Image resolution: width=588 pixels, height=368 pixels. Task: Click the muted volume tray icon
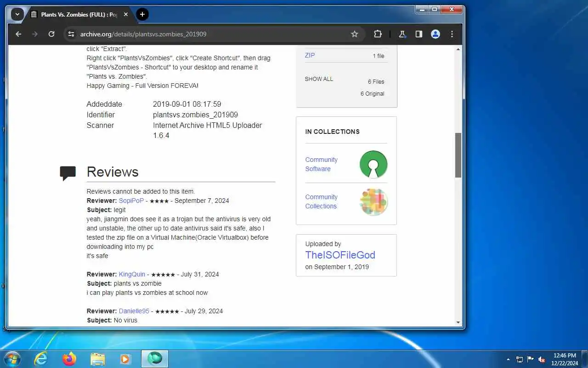pyautogui.click(x=542, y=359)
